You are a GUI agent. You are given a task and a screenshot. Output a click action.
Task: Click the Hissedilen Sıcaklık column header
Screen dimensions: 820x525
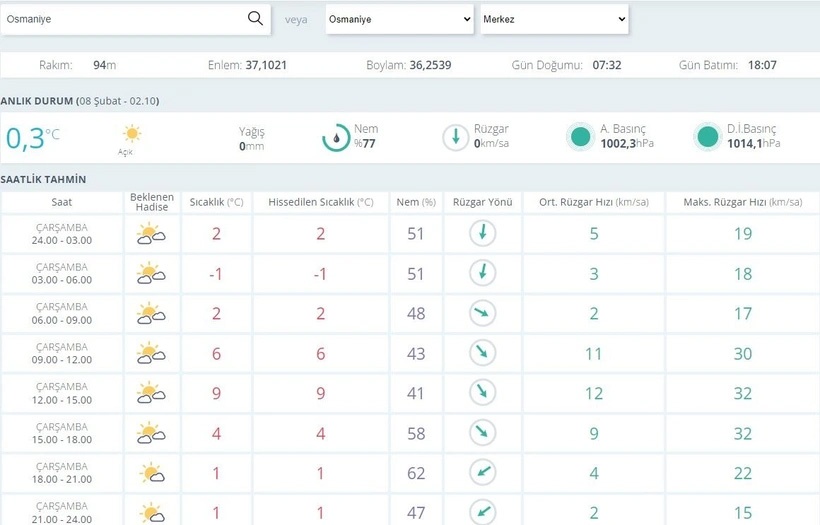coord(320,202)
